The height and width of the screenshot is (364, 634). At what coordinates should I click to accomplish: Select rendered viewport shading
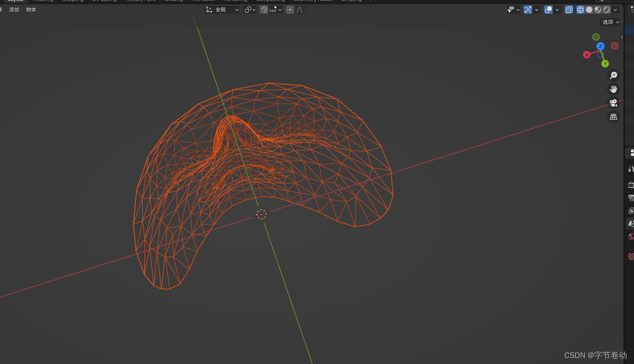(607, 10)
